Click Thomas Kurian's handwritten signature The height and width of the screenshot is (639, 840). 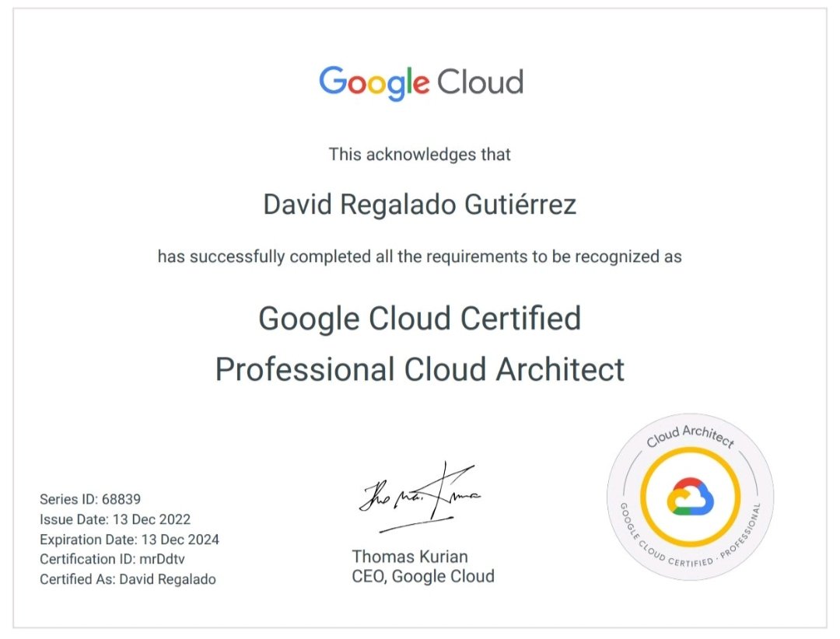coord(419,497)
